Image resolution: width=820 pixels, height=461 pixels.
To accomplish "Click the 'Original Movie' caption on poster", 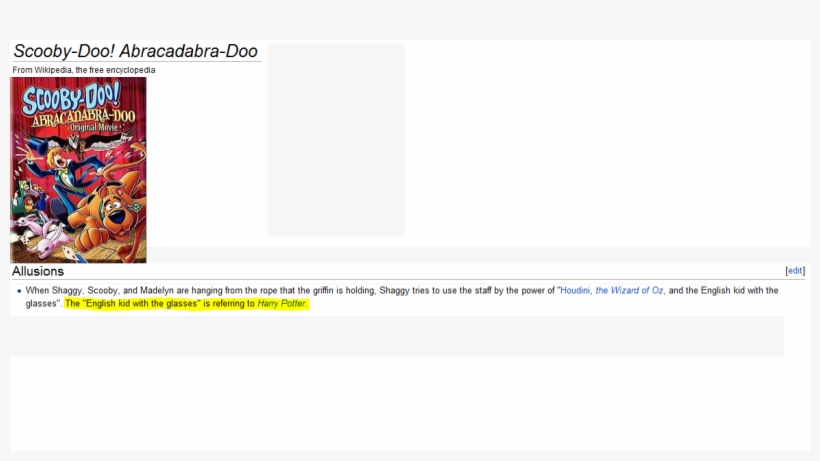I will point(92,129).
